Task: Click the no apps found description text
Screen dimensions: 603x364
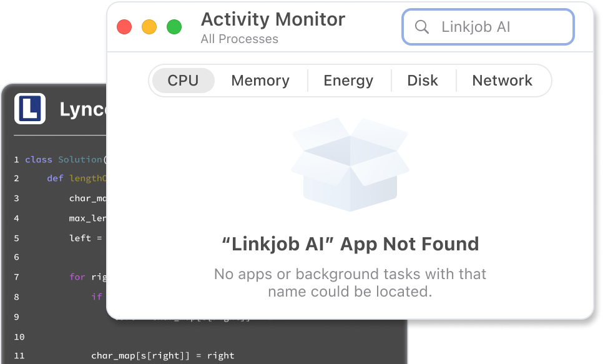Action: coord(350,282)
